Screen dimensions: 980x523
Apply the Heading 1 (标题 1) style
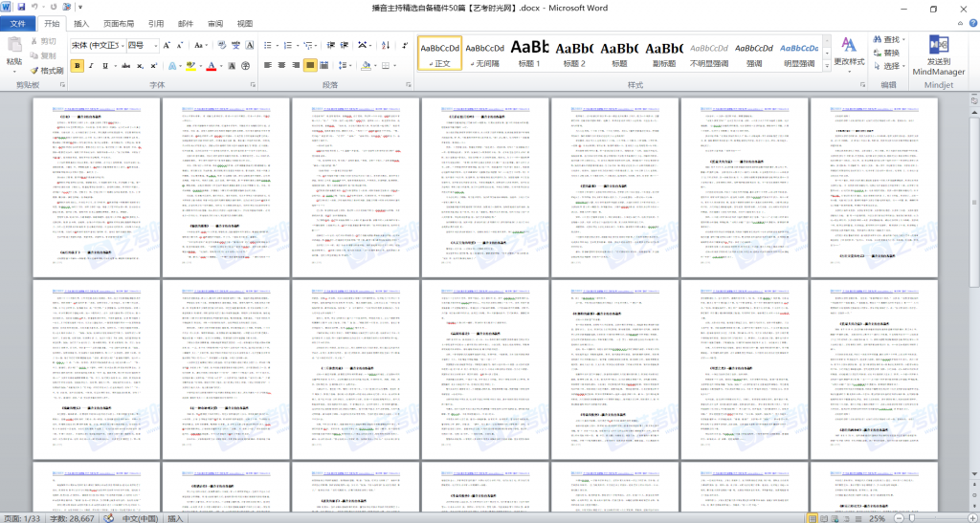(x=529, y=53)
